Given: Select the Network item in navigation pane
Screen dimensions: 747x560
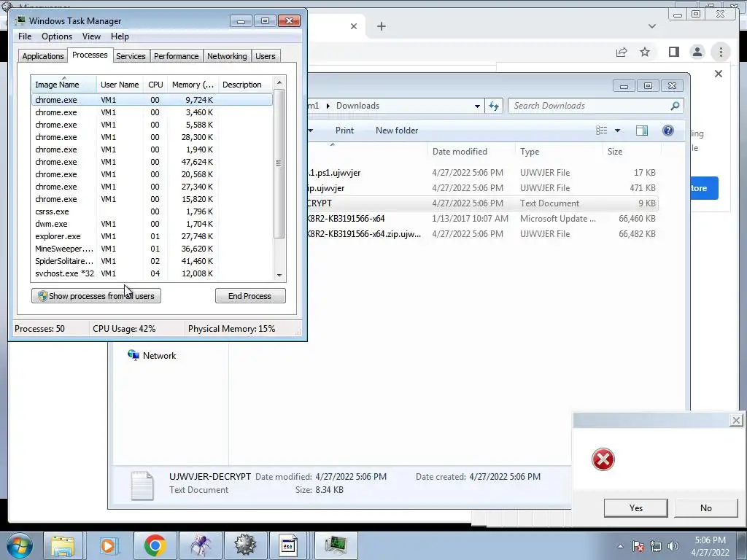Looking at the screenshot, I should click(x=152, y=356).
